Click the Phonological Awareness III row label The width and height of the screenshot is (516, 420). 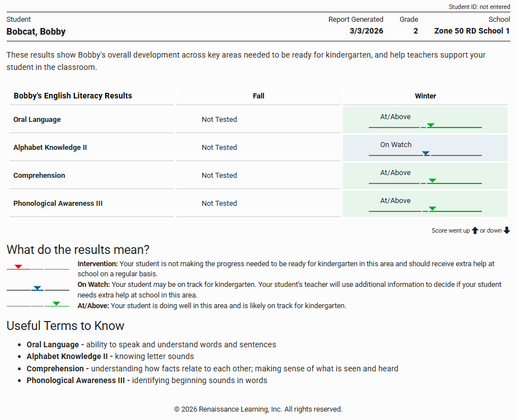click(x=58, y=204)
